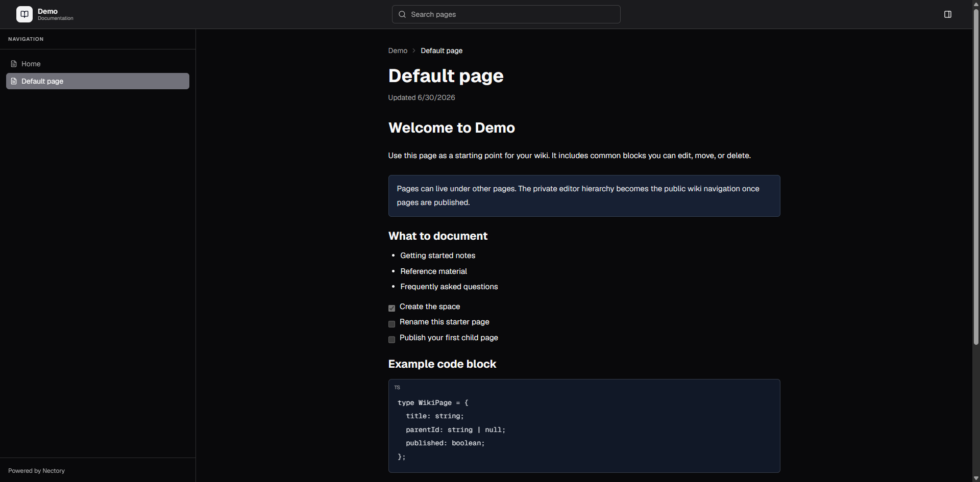The height and width of the screenshot is (482, 980).
Task: Click the What to document heading
Action: pos(437,236)
